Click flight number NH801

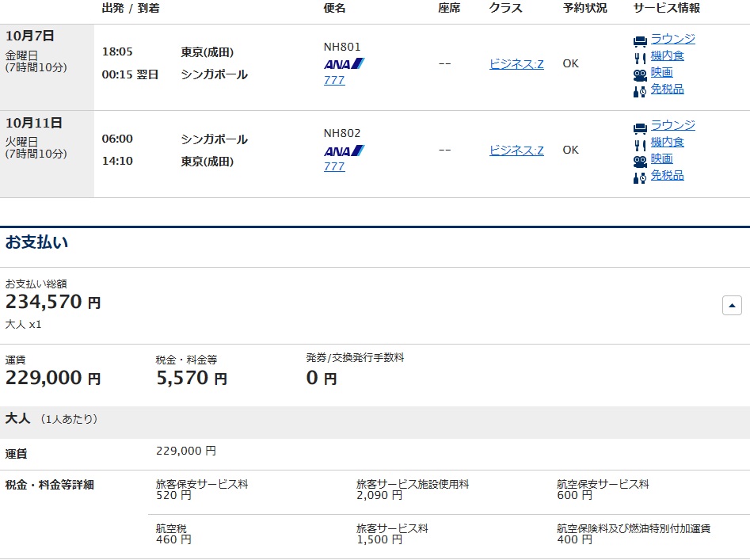tap(342, 47)
